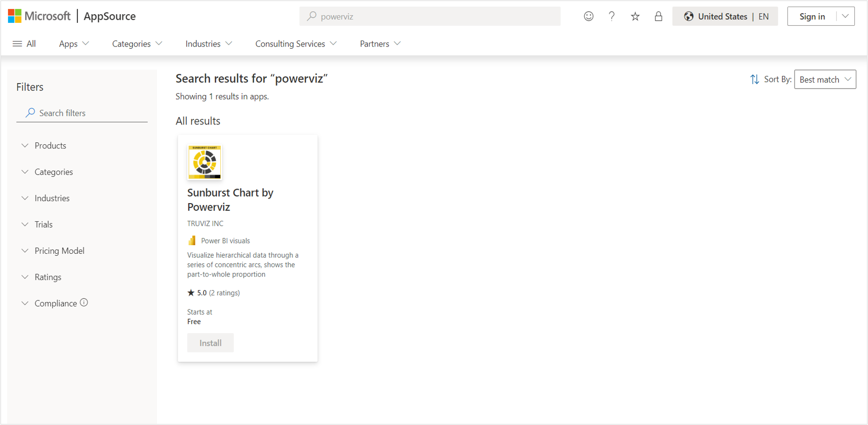Open the Best match sort dropdown
Screen dimensions: 868x425
click(x=824, y=80)
